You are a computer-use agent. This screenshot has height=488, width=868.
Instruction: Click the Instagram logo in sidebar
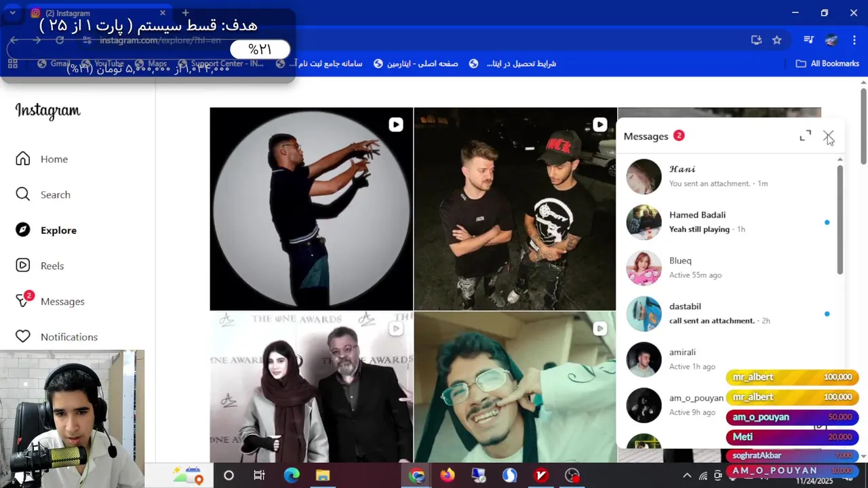tap(47, 111)
